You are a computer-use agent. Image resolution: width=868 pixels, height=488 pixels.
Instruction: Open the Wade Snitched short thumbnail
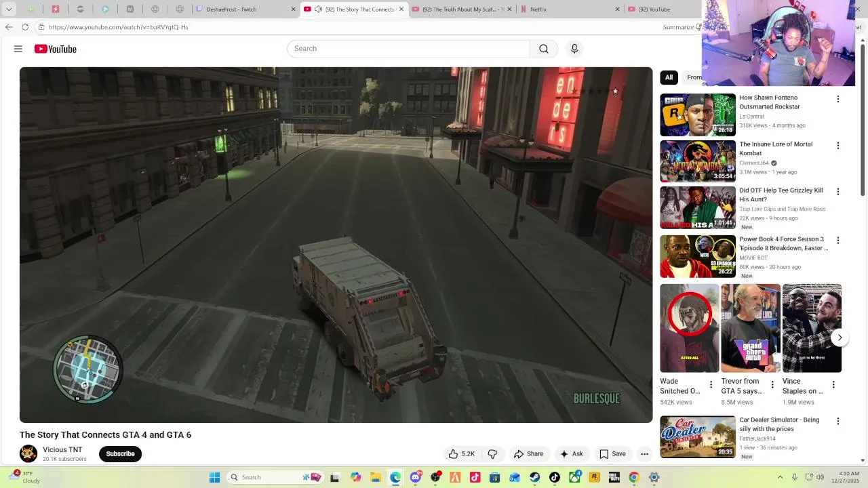click(689, 328)
